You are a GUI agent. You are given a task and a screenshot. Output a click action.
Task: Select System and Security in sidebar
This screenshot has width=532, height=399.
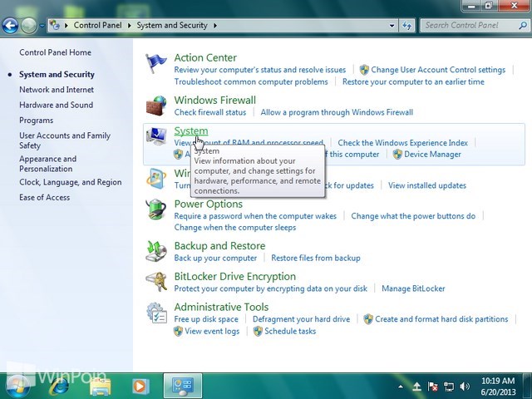57,75
